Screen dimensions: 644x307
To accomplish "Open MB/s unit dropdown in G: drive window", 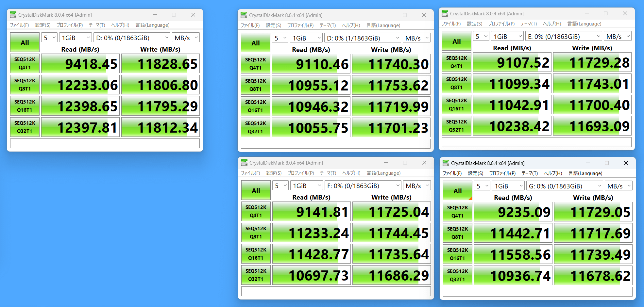I will tap(619, 186).
